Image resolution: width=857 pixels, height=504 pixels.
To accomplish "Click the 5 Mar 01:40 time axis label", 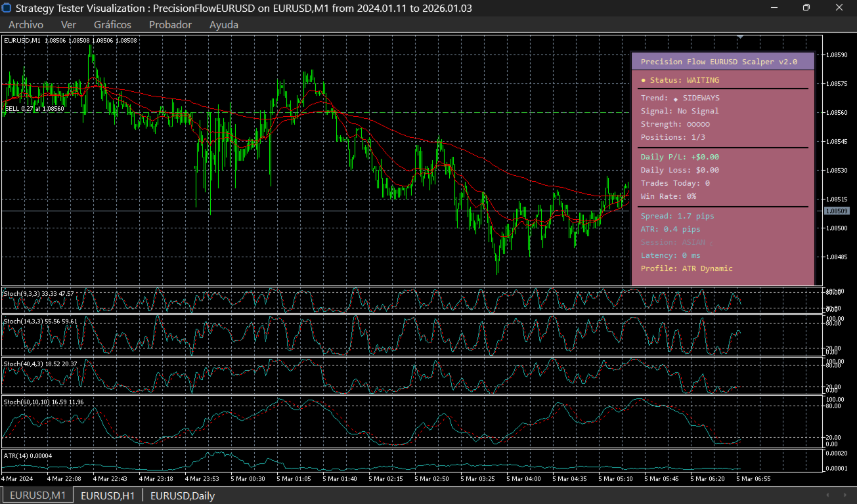I will click(340, 479).
